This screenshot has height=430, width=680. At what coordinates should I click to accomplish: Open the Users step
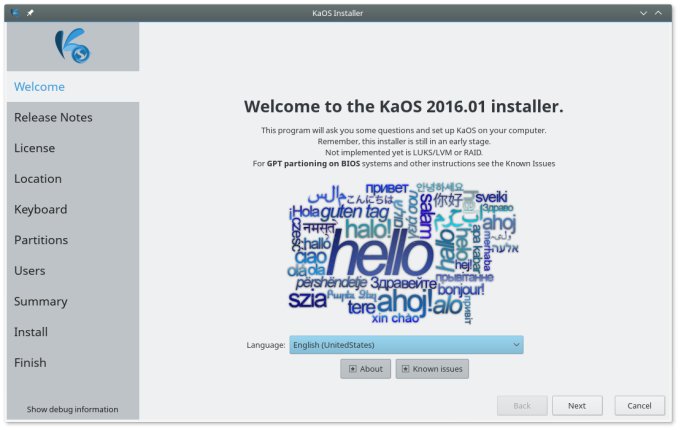click(x=73, y=271)
